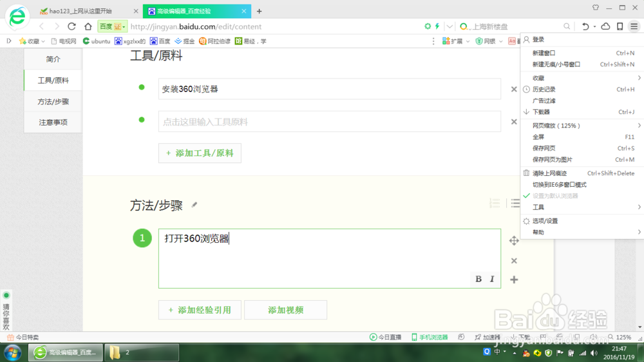Open 选项/设置 from the menu
Image resolution: width=644 pixels, height=362 pixels.
[582, 221]
